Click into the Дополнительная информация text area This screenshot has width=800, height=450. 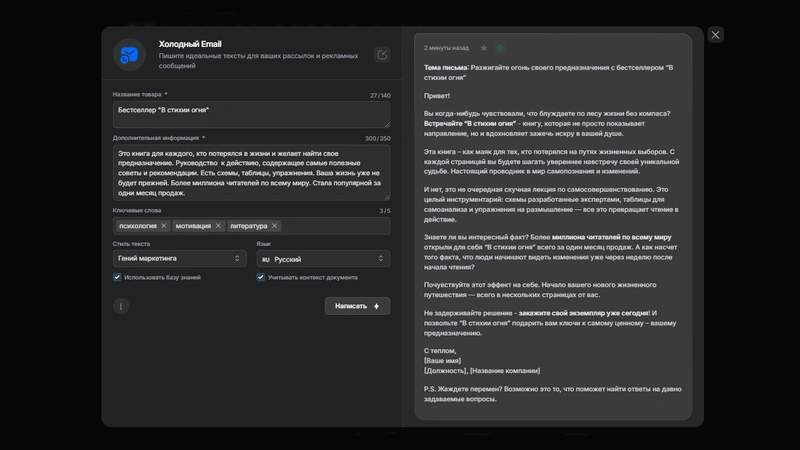point(251,171)
